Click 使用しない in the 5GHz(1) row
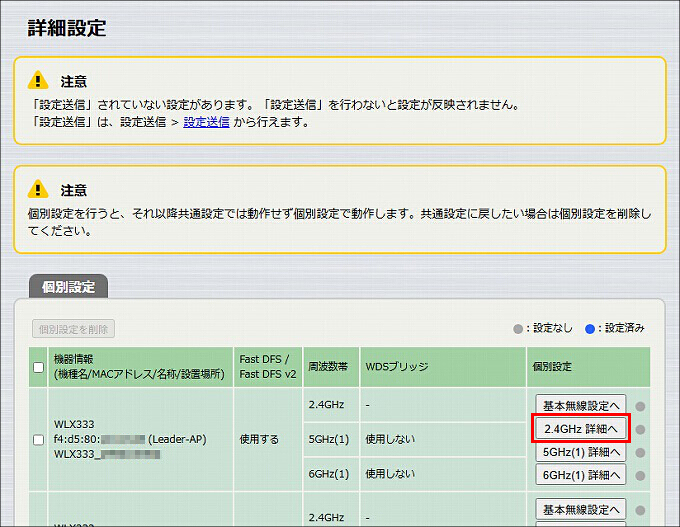This screenshot has width=680, height=527. click(390, 439)
